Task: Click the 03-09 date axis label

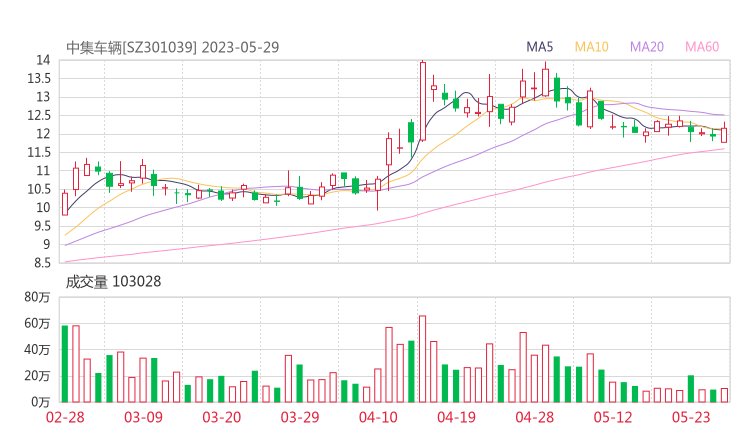Action: tap(143, 417)
